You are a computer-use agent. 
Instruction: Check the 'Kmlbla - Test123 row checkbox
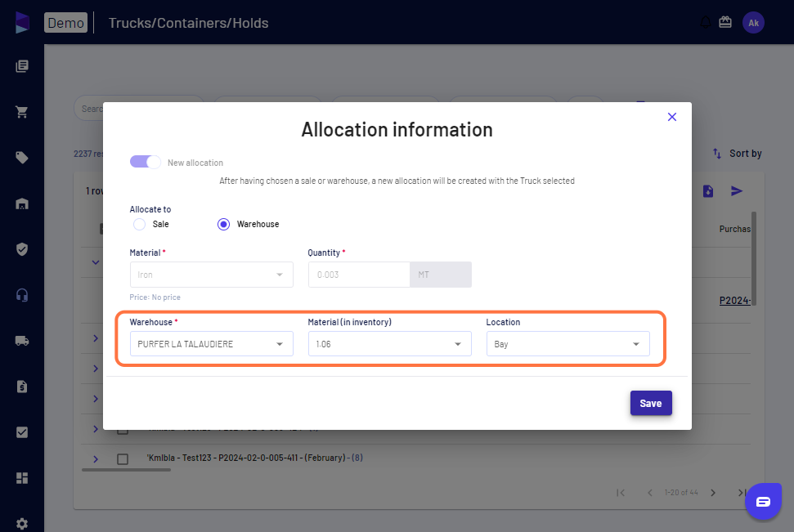click(123, 459)
